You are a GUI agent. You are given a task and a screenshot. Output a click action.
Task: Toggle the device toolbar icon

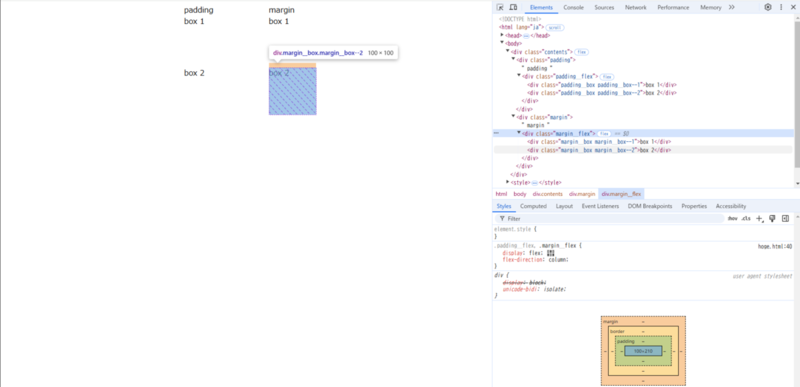(513, 7)
